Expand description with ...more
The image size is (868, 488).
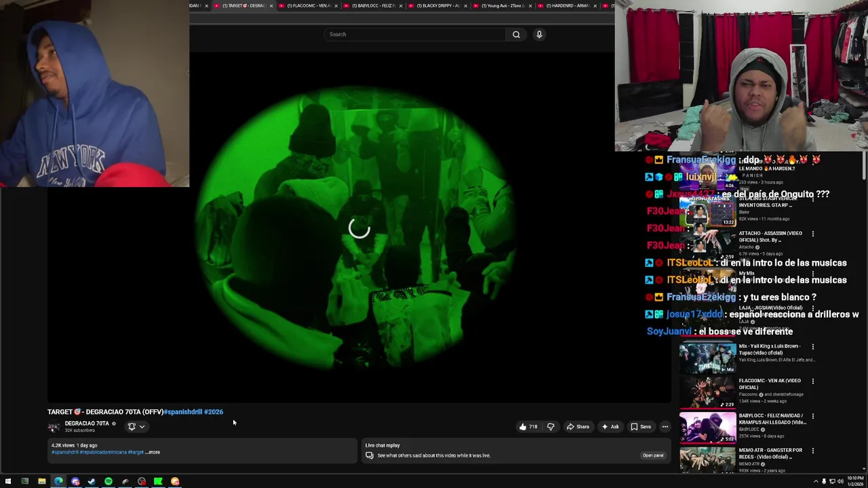[x=153, y=452]
